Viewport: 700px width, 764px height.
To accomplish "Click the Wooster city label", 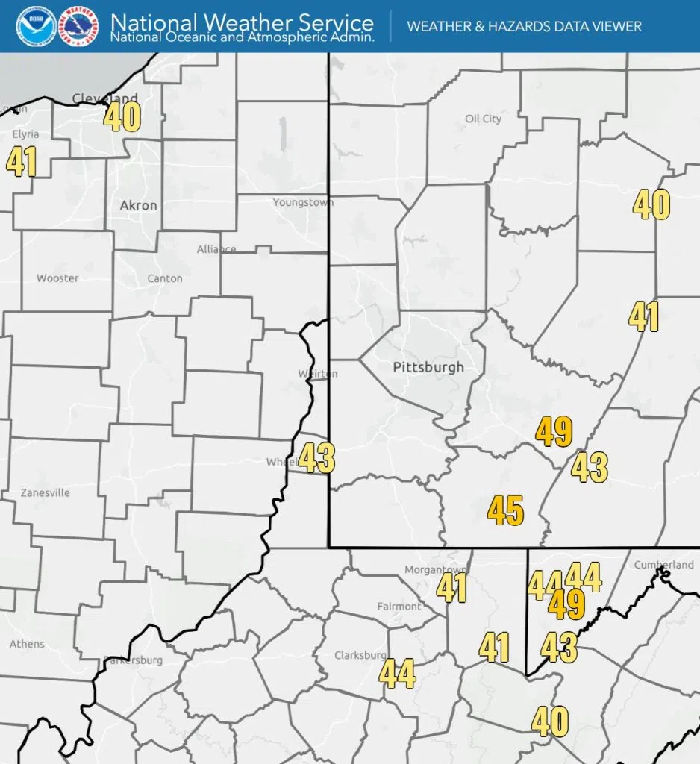I will pos(57,278).
